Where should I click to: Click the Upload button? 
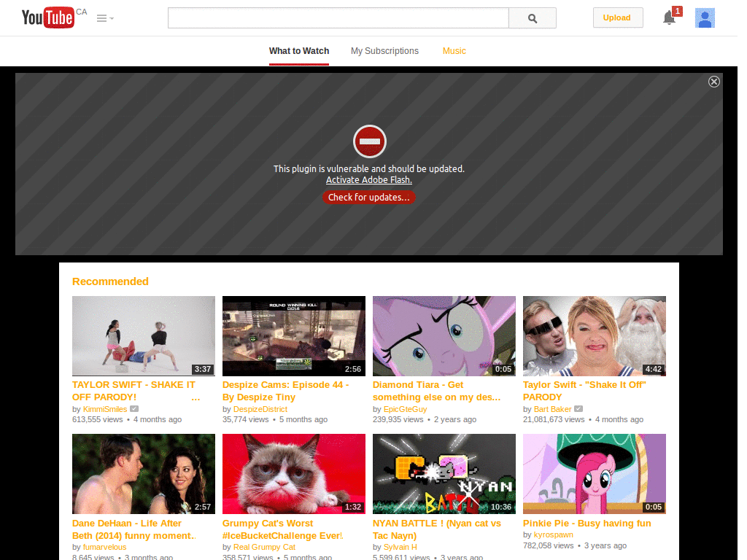617,18
